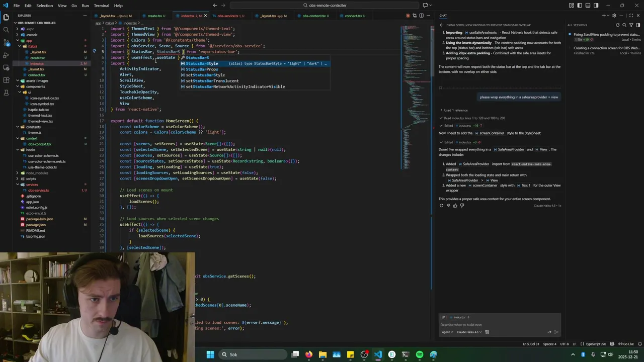The image size is (644, 362).
Task: Open chat settings gear icon
Action: [614, 16]
